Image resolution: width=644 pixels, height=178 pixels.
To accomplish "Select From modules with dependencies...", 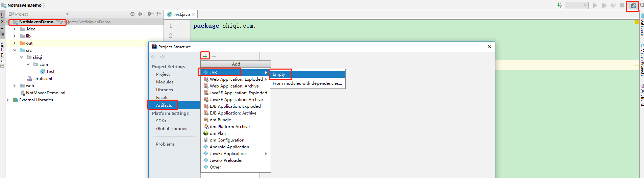I will pos(307,83).
